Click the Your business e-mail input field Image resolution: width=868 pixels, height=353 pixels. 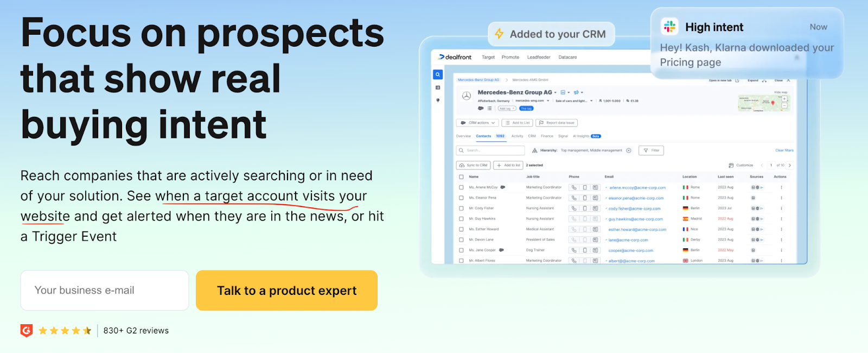105,291
